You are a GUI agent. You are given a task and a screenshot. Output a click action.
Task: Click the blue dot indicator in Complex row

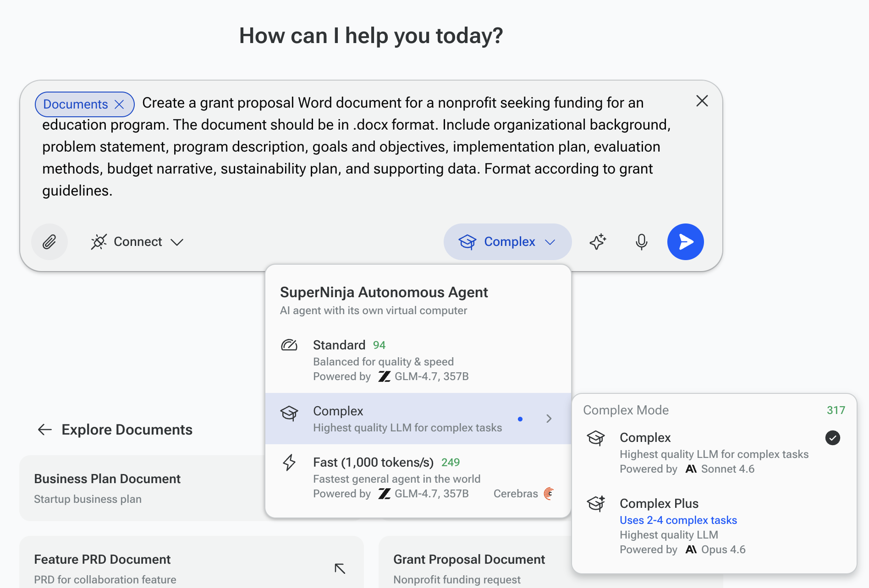520,419
